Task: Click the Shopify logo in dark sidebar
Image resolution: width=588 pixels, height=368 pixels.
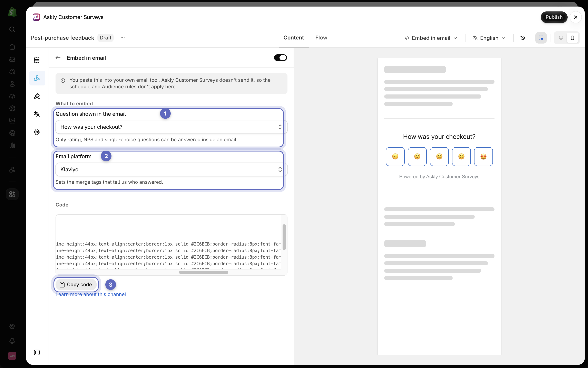Action: coord(12,12)
